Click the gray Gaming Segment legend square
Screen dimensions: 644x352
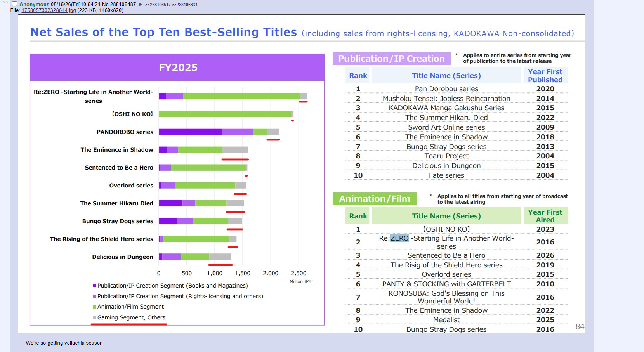click(94, 317)
